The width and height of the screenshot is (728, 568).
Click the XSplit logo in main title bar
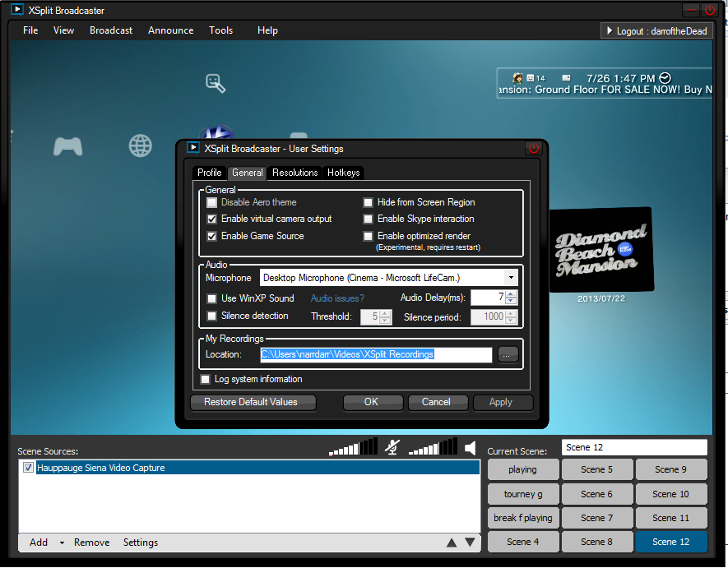[x=17, y=10]
